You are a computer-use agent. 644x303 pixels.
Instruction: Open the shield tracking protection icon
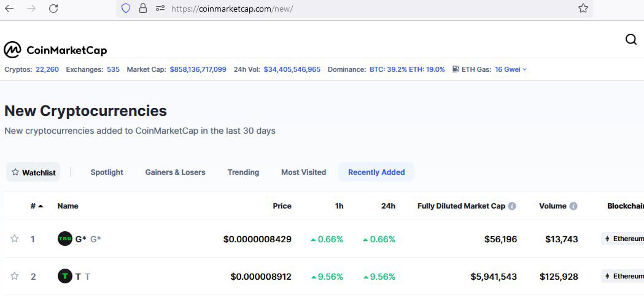[x=126, y=8]
